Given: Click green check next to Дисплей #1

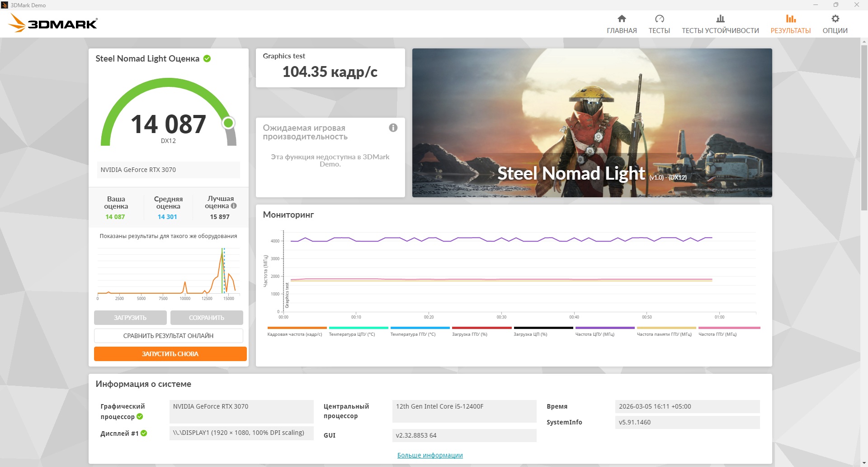Looking at the screenshot, I should pos(144,433).
